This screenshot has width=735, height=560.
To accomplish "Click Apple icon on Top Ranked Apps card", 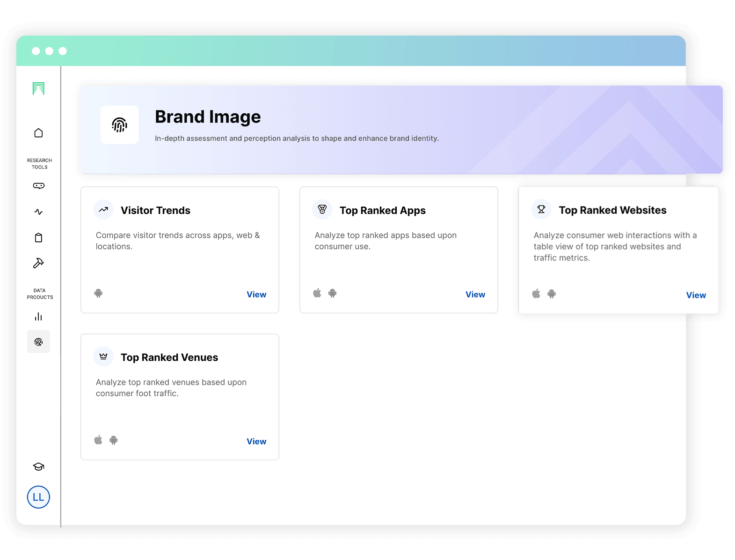I will click(317, 293).
